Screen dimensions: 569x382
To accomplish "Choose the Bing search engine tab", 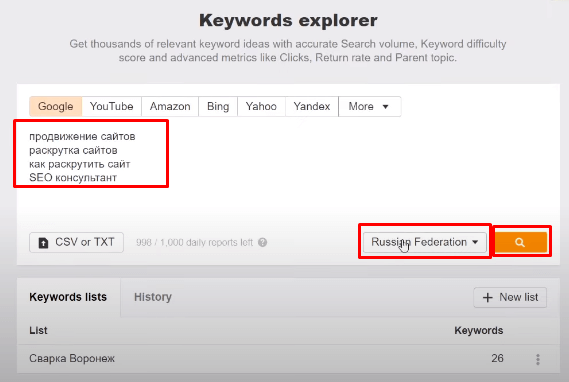I will click(218, 106).
